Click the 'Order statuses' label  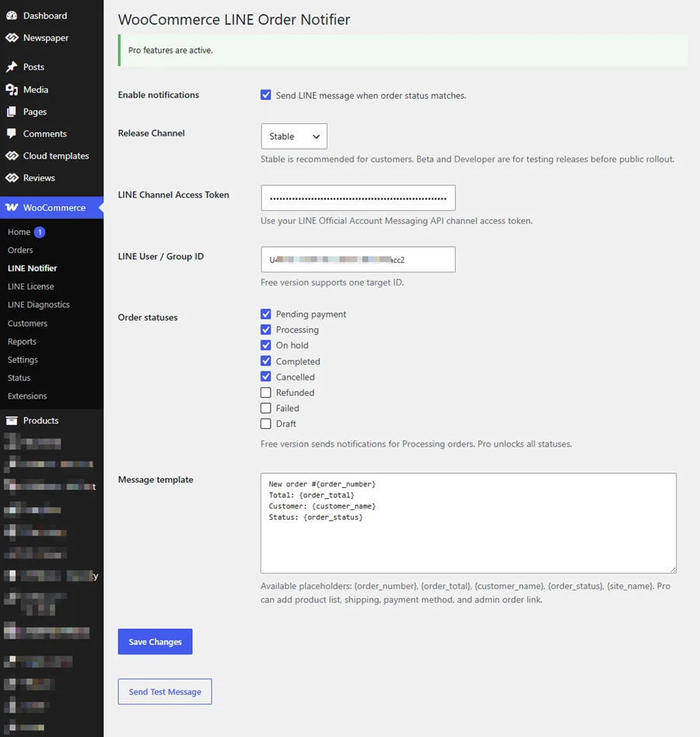pos(148,318)
